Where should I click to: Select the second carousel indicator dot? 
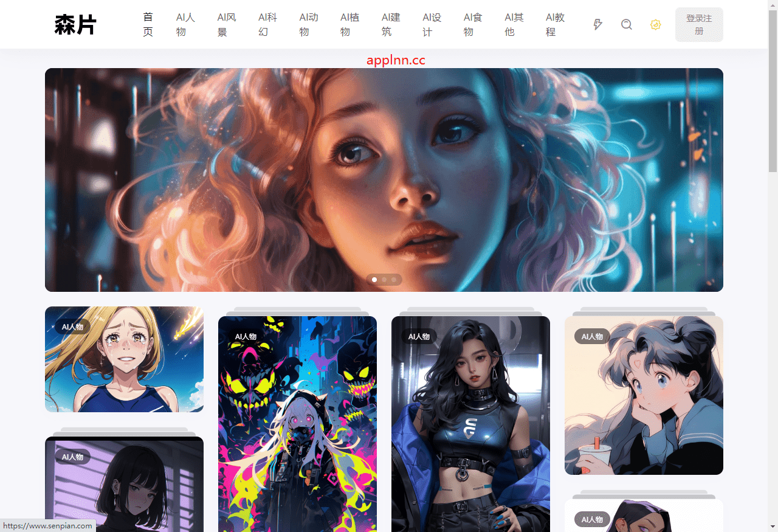pos(384,280)
